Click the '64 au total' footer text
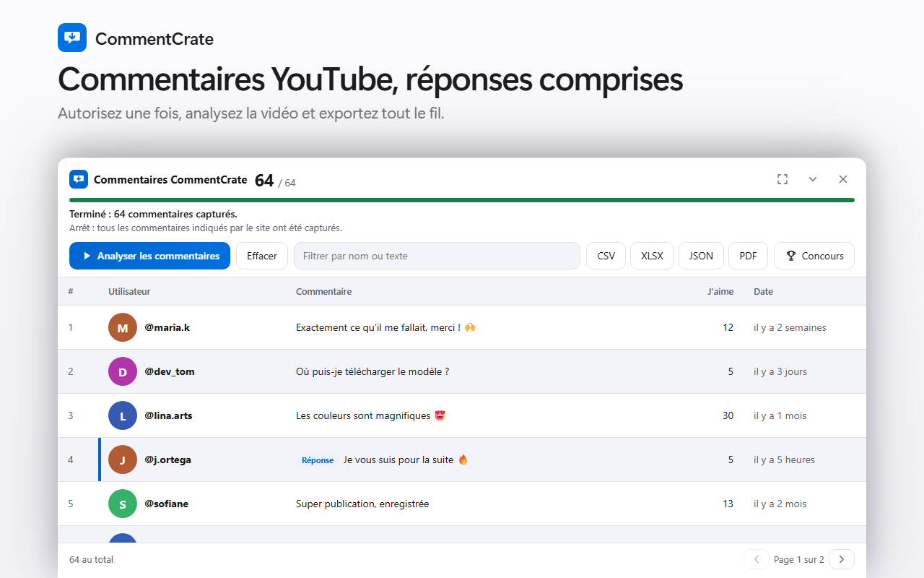Viewport: 924px width, 578px height. point(91,559)
